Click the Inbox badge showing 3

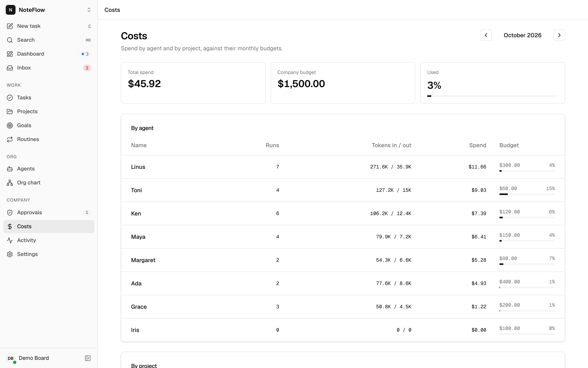(87, 68)
